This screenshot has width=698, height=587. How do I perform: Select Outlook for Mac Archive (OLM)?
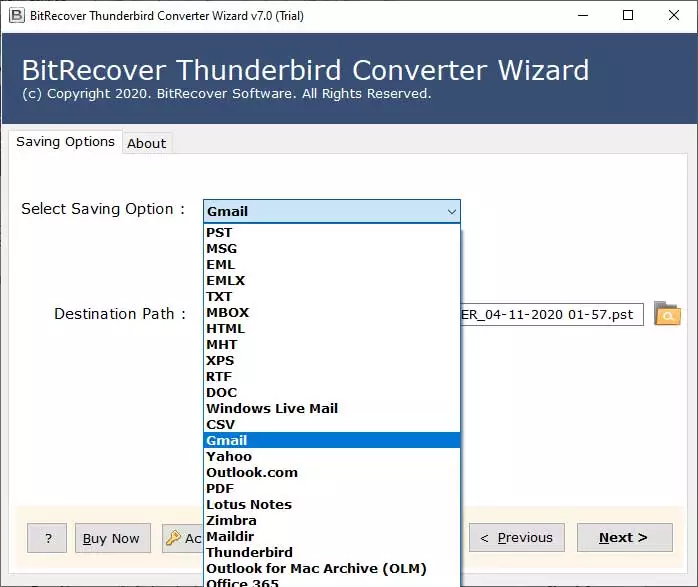[x=332, y=568]
